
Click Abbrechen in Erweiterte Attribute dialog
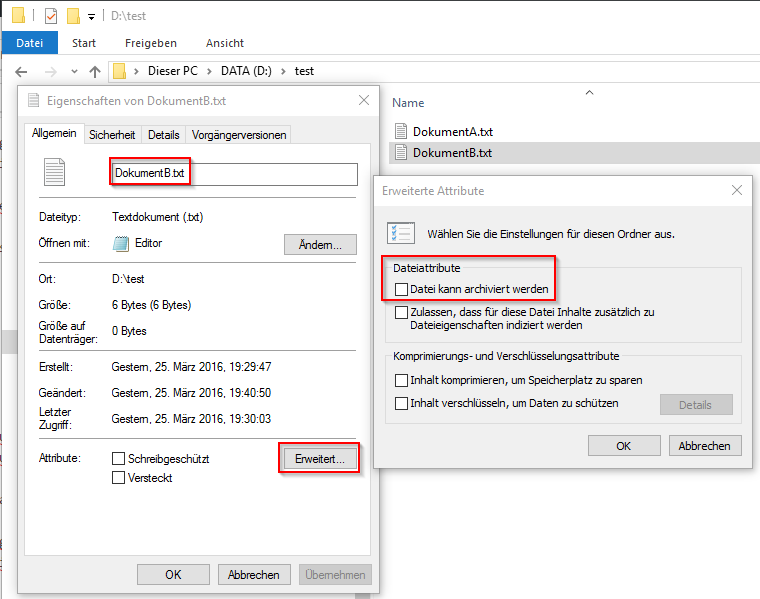click(705, 446)
